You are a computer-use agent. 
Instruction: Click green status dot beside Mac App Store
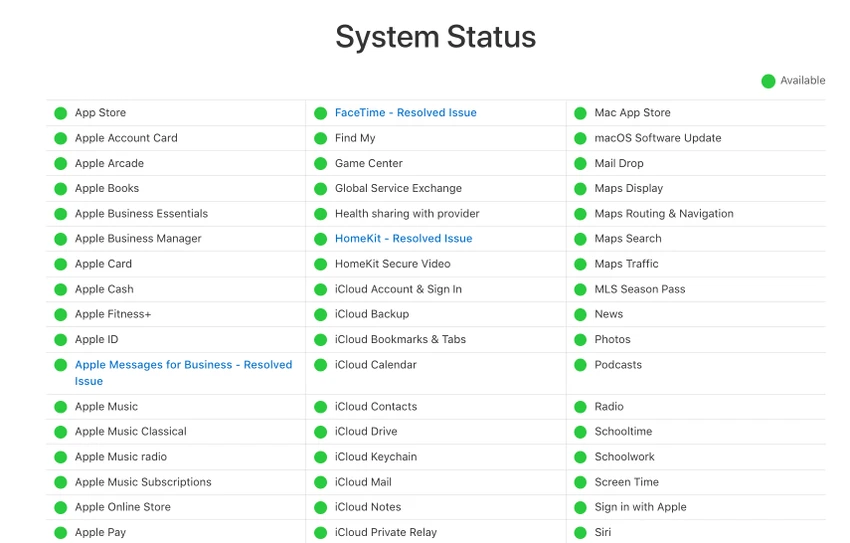coord(580,113)
